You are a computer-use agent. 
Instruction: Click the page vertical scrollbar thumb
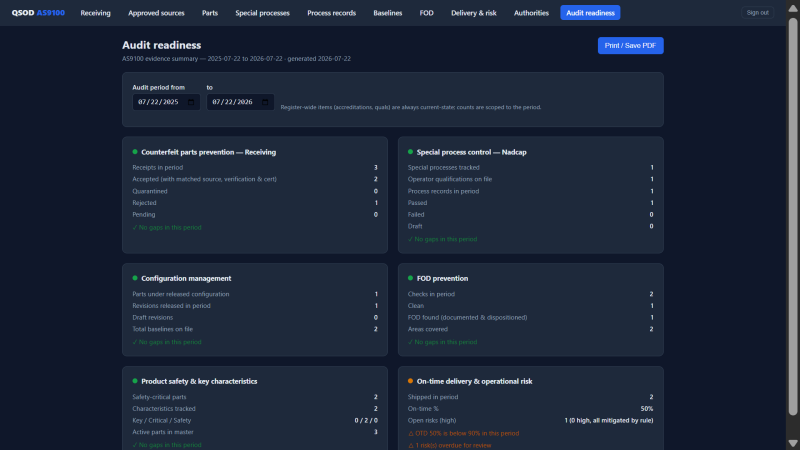pos(793,217)
